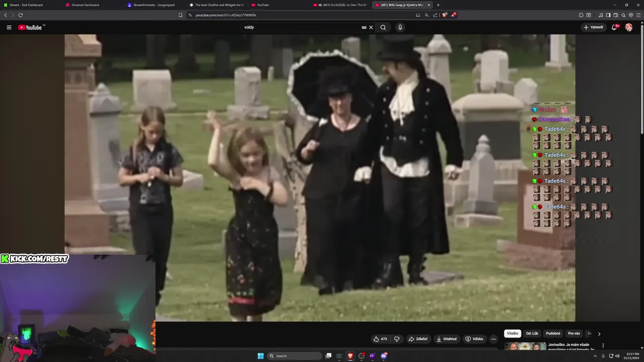Dislike the video
Screen dimensions: 644x362
click(x=396, y=339)
